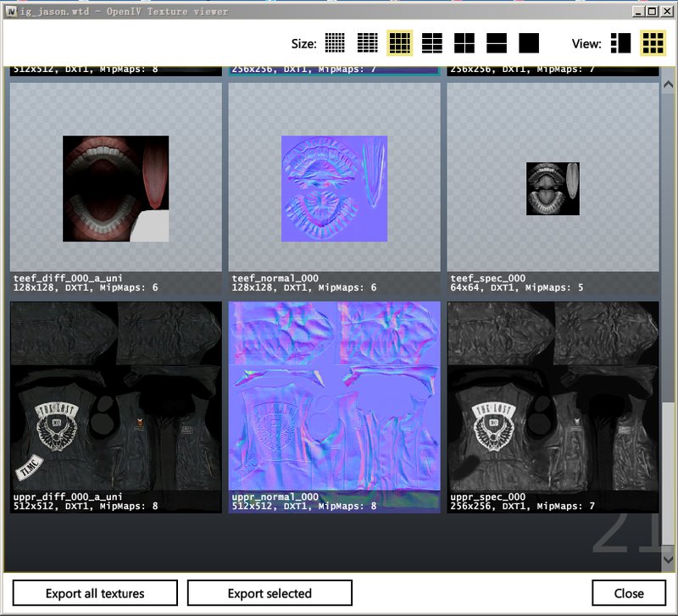Screen dimensions: 678x616
Task: Click the vertical scrollbar thumb
Action: pos(669,475)
